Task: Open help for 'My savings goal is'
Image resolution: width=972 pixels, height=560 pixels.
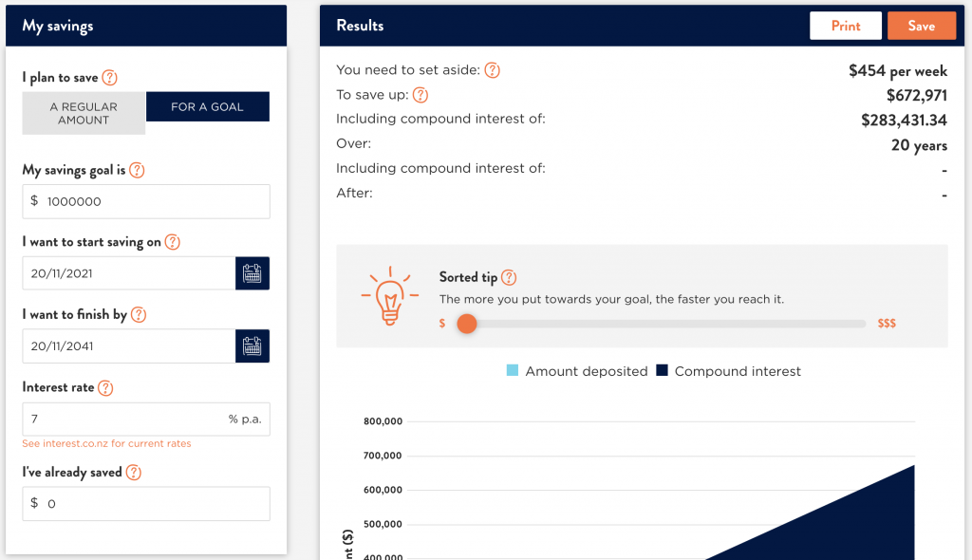Action: pyautogui.click(x=137, y=170)
